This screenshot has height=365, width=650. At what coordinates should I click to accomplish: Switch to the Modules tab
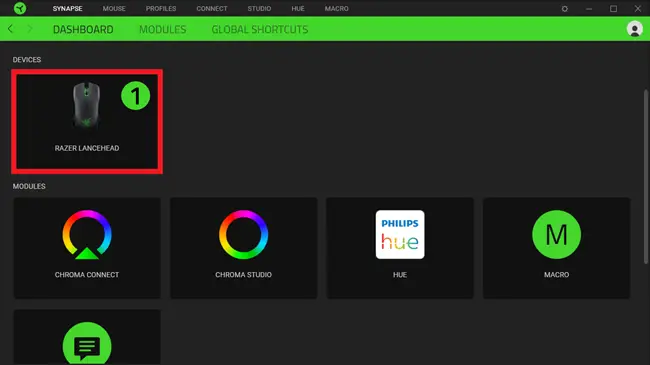[162, 29]
